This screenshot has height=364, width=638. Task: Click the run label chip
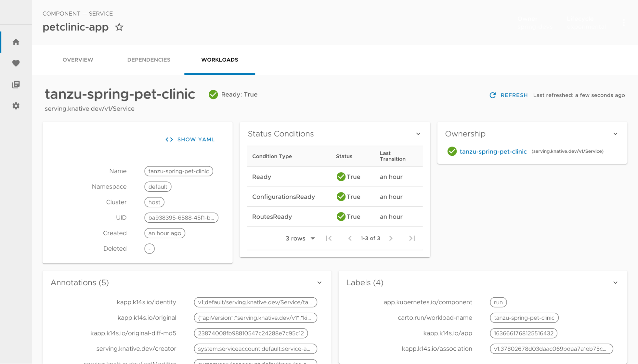coord(498,302)
